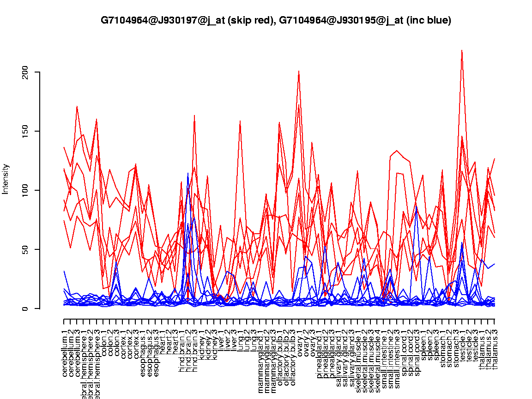Click the 0 tick label on y-axis
This screenshot has height=399, width=532.
point(27,308)
